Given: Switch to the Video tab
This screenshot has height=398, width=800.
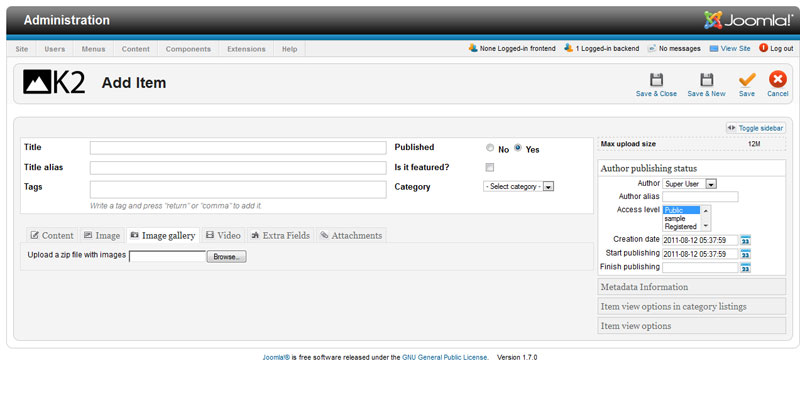Looking at the screenshot, I should pos(223,235).
